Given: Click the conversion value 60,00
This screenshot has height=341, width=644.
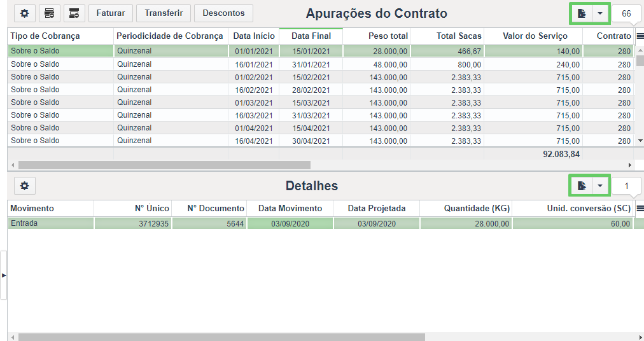Looking at the screenshot, I should [x=573, y=223].
